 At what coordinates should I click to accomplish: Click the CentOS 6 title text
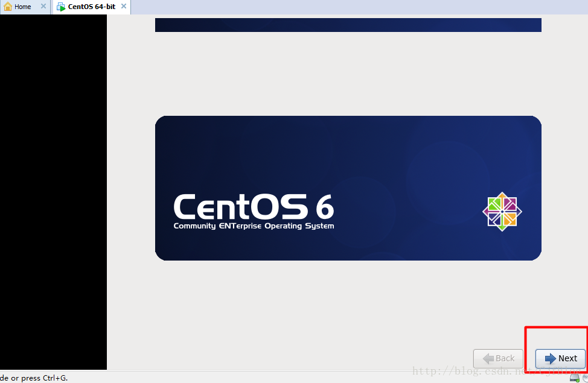254,206
